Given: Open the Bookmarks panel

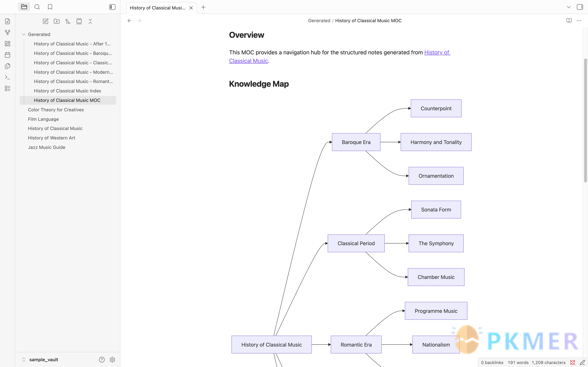Looking at the screenshot, I should point(50,7).
